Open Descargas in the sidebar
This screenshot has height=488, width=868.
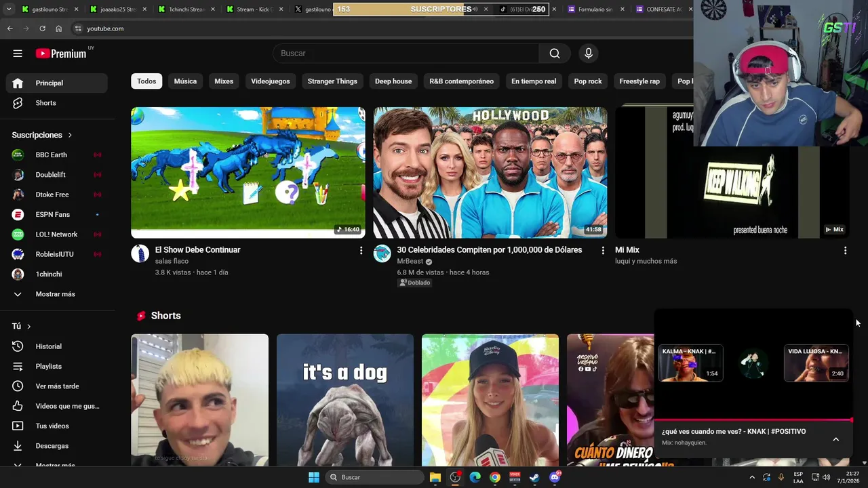click(57, 446)
